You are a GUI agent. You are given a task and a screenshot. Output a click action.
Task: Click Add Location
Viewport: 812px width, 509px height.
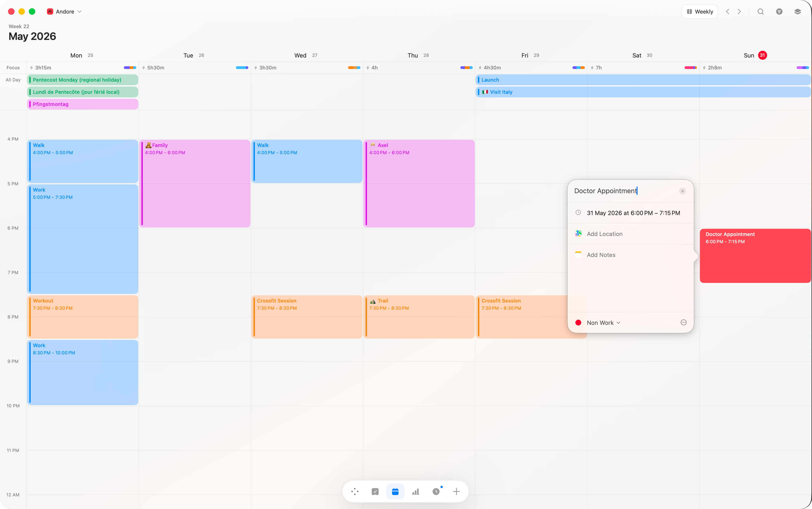(x=604, y=234)
